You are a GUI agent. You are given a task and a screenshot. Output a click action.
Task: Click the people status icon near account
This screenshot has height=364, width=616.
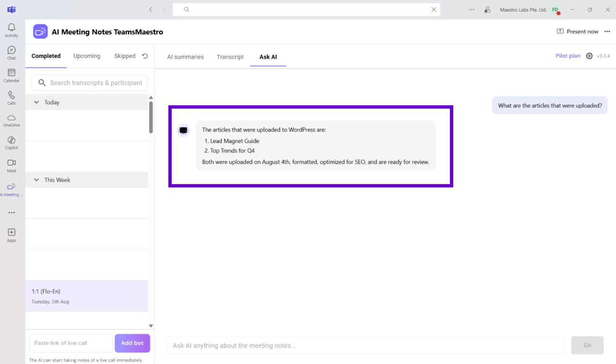coord(487,9)
